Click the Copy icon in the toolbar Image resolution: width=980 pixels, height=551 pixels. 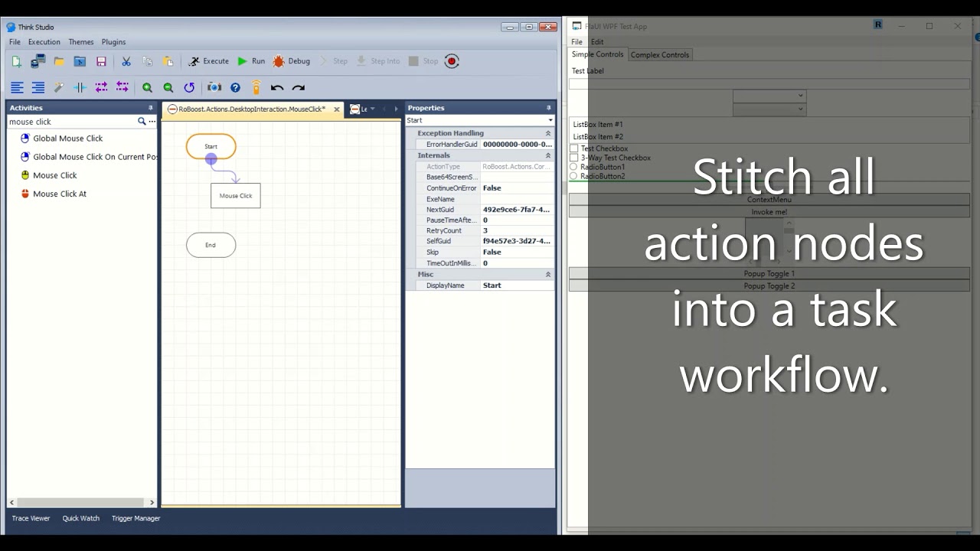(147, 61)
